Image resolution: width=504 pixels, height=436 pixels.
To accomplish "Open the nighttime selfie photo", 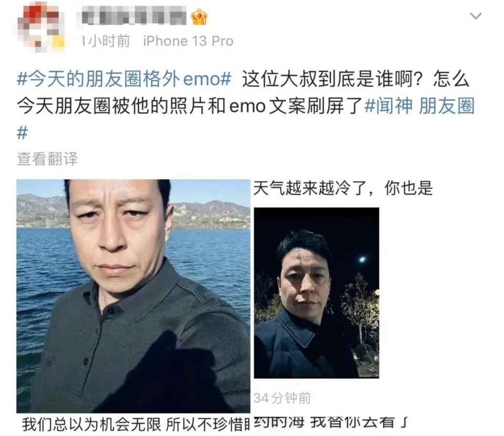I will click(x=316, y=293).
